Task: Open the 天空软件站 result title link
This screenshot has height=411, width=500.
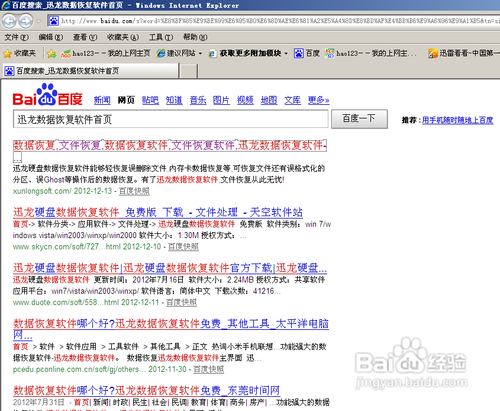Action: (x=158, y=212)
